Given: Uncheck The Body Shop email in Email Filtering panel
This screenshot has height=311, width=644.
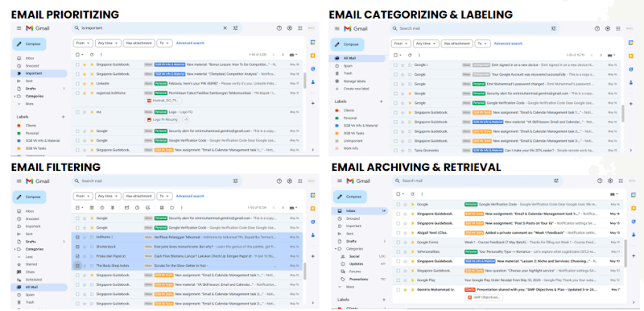Looking at the screenshot, I should click(77, 266).
